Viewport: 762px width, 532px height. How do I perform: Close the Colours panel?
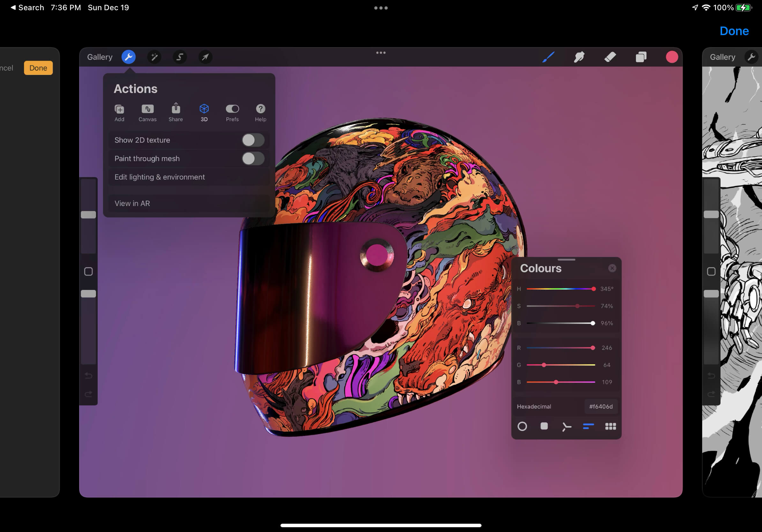pos(612,268)
